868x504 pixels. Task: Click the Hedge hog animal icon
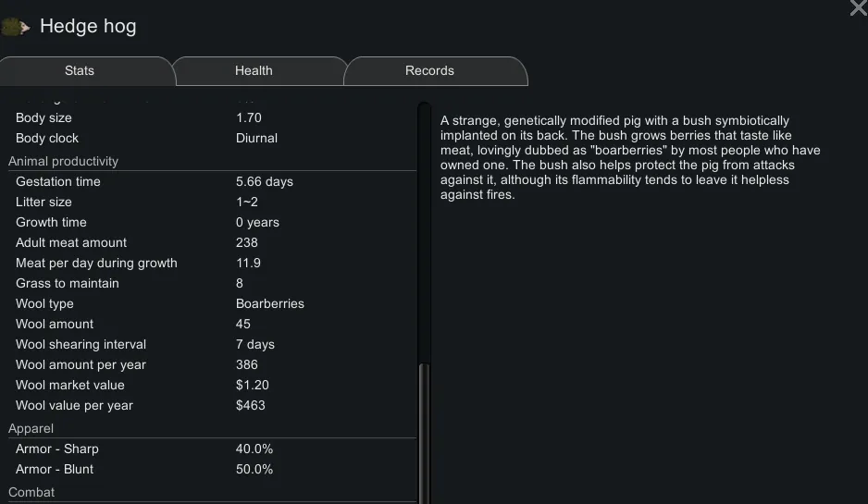coord(16,28)
